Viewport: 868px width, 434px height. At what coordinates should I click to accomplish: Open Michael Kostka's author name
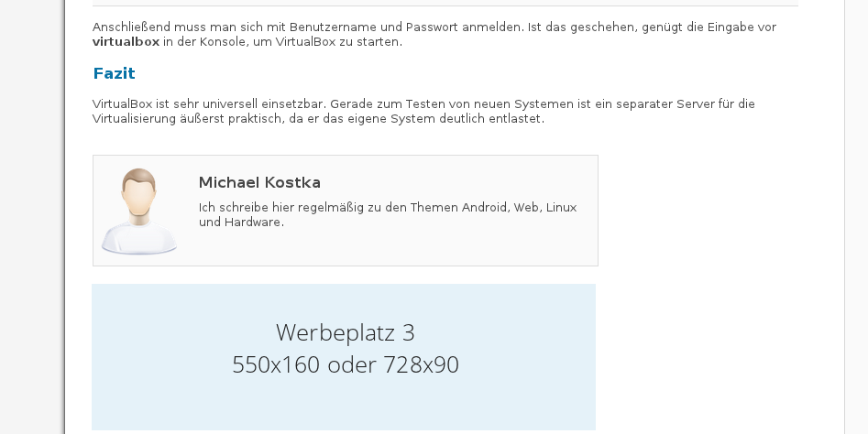tap(259, 182)
